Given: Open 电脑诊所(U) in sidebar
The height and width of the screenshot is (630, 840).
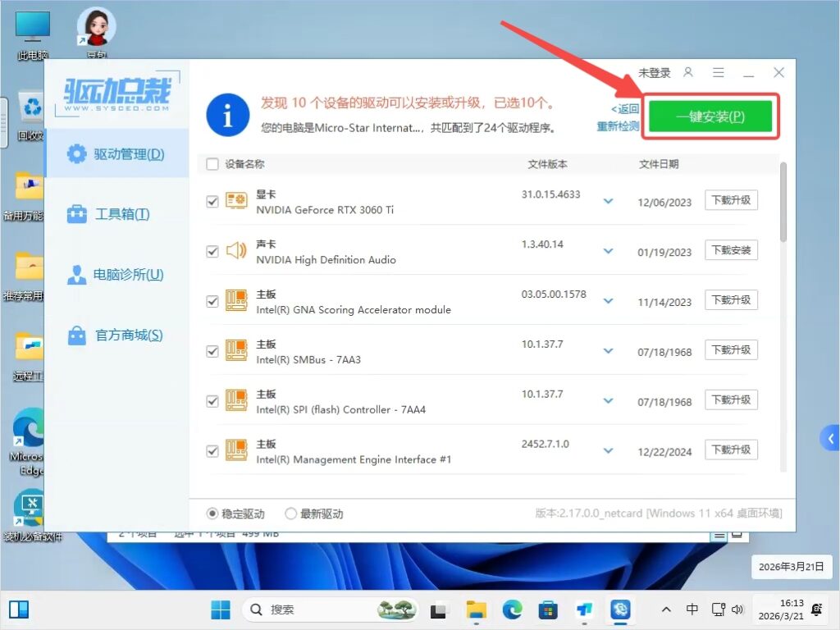Looking at the screenshot, I should 116,275.
